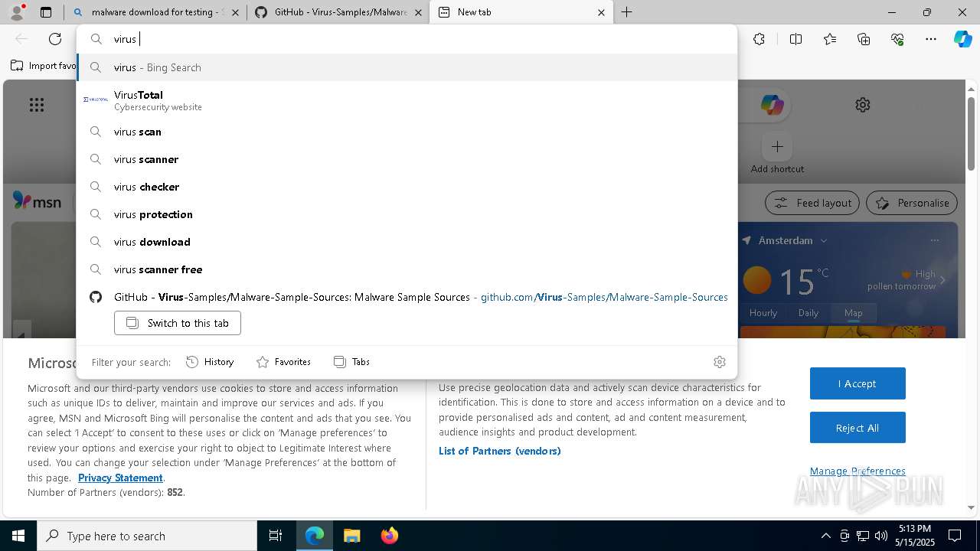Toggle the split screen icon
The height and width of the screenshot is (551, 980).
pyautogui.click(x=795, y=39)
